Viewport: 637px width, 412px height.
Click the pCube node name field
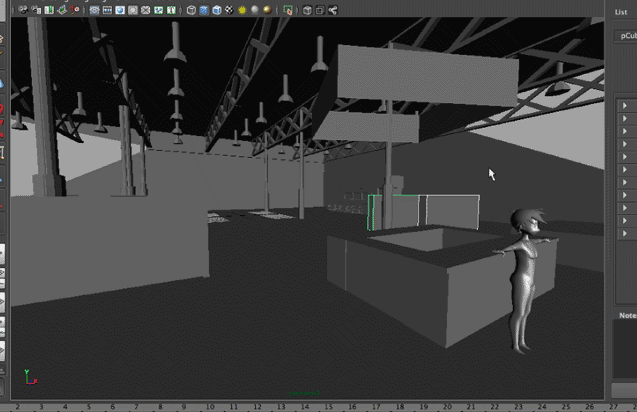pyautogui.click(x=626, y=36)
